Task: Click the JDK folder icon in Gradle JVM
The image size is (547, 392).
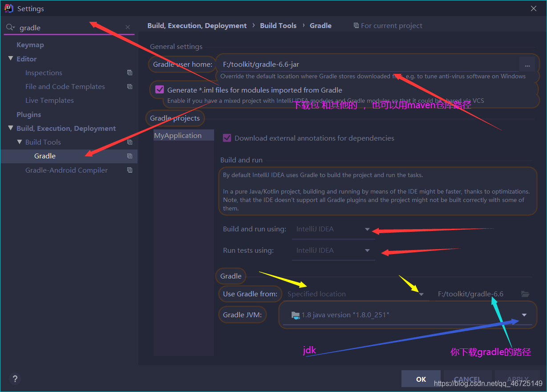Action: coord(296,315)
